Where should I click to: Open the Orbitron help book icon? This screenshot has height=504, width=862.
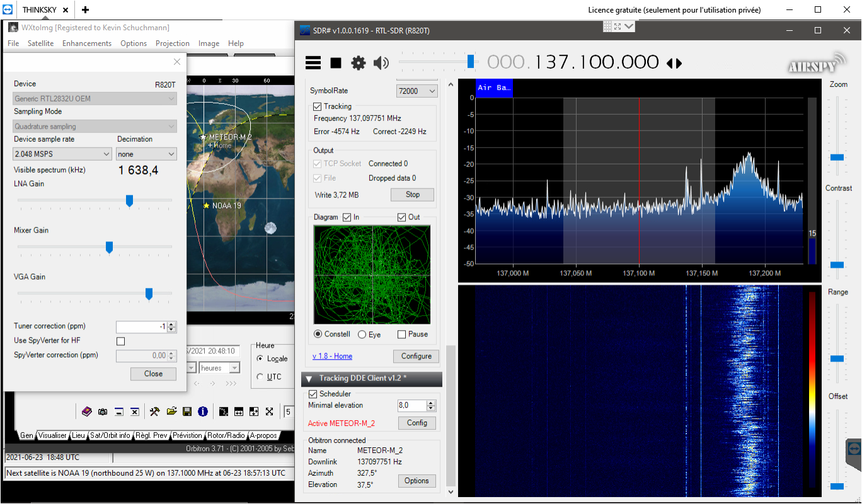[87, 411]
